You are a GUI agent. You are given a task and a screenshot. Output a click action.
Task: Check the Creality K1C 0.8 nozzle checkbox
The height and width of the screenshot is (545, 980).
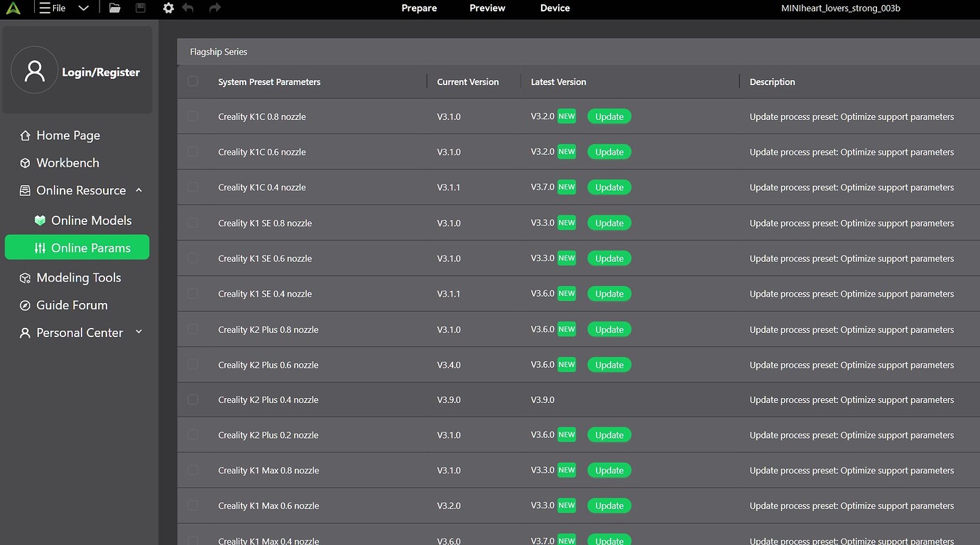pyautogui.click(x=193, y=116)
